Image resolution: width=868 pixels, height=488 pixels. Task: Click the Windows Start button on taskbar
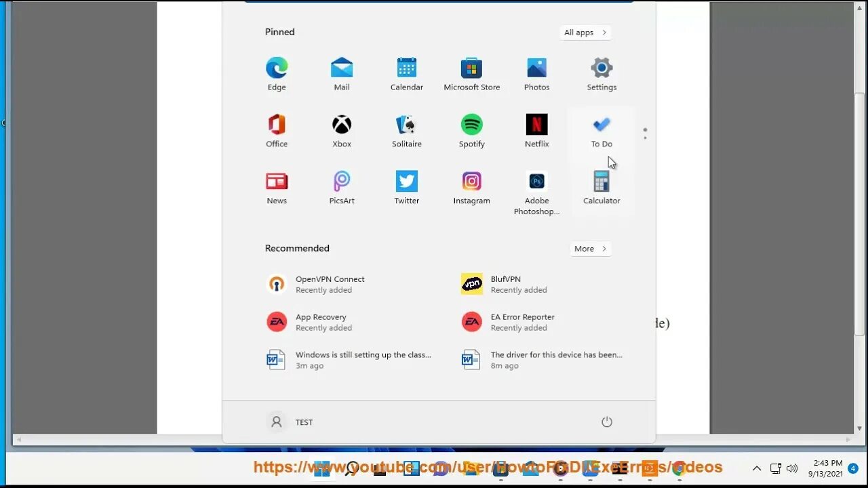point(322,468)
